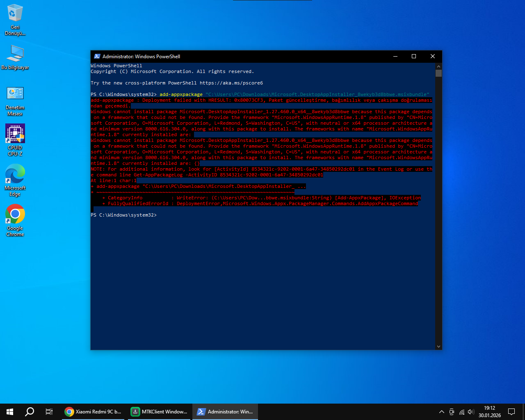The image size is (525, 420).
Task: Open the volume speaker tray icon
Action: click(471, 412)
